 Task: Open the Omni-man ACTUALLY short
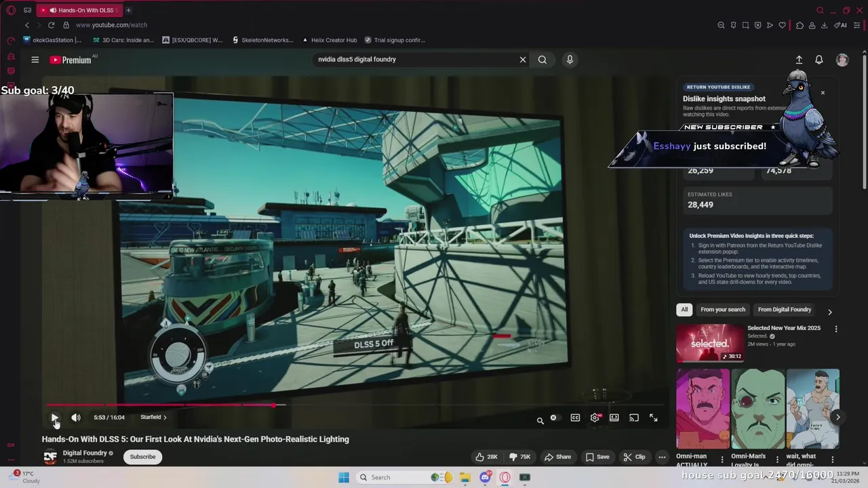[x=703, y=409]
